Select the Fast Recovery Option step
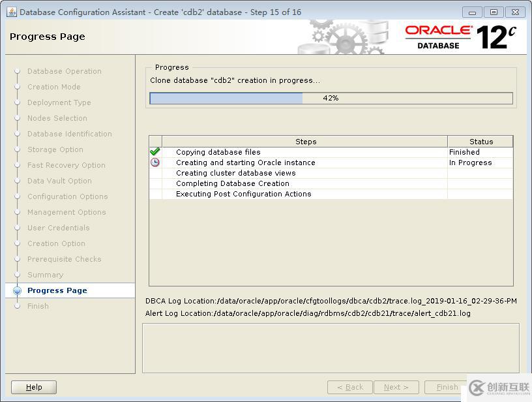The image size is (532, 402). click(x=66, y=165)
